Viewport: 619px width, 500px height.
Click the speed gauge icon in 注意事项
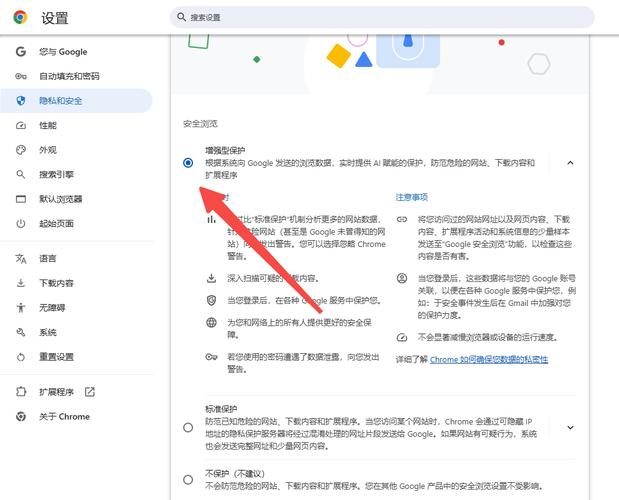coord(401,337)
